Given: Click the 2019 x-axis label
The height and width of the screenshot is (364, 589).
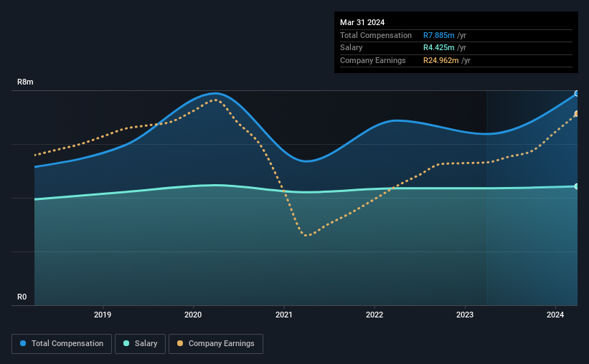Looking at the screenshot, I should (x=103, y=315).
